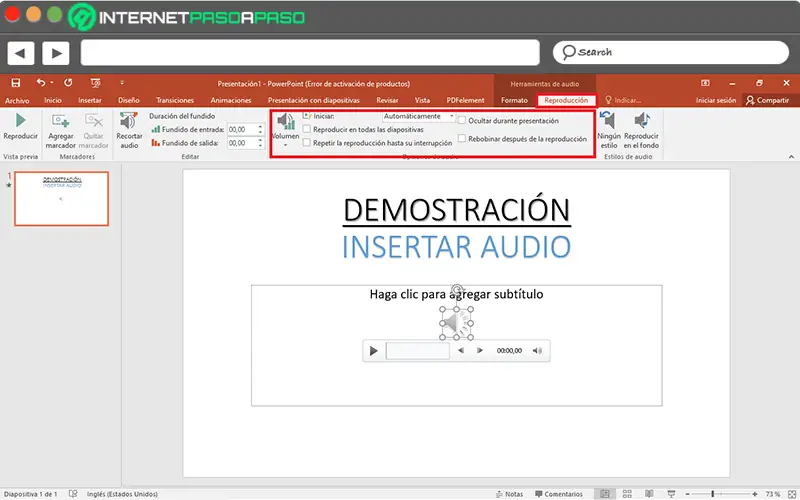Select slide 1 thumbnail in panel
Screen dimensions: 800x500
coord(61,198)
